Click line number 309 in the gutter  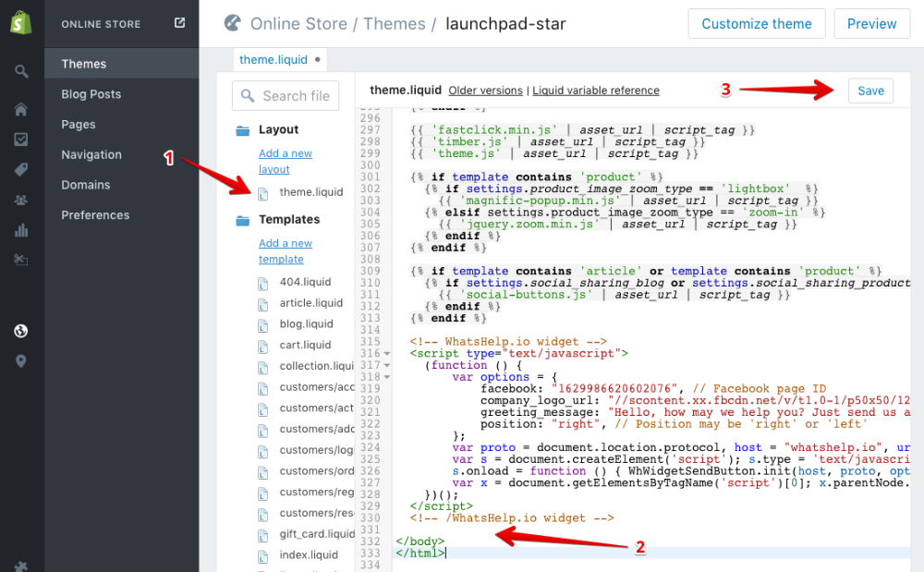371,271
